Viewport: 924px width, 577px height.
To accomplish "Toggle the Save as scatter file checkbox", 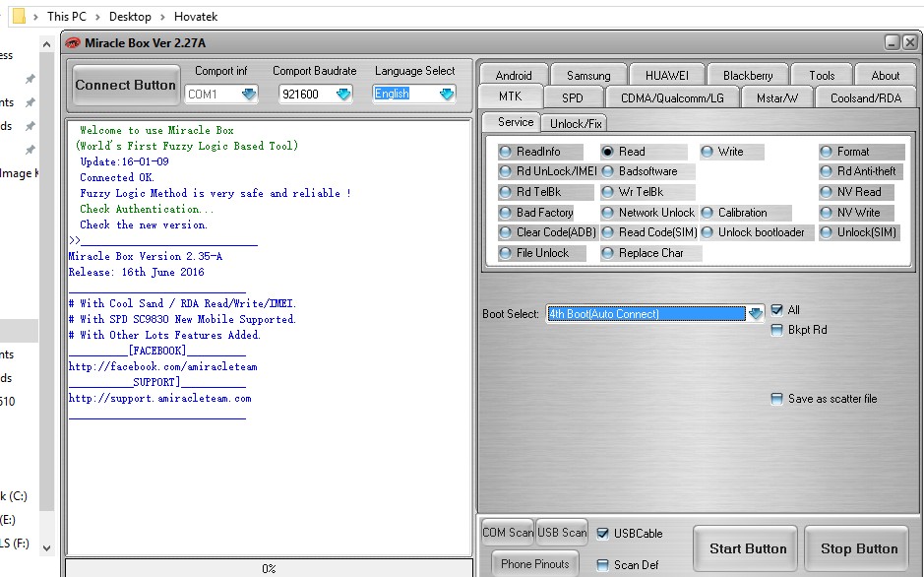I will [x=777, y=399].
